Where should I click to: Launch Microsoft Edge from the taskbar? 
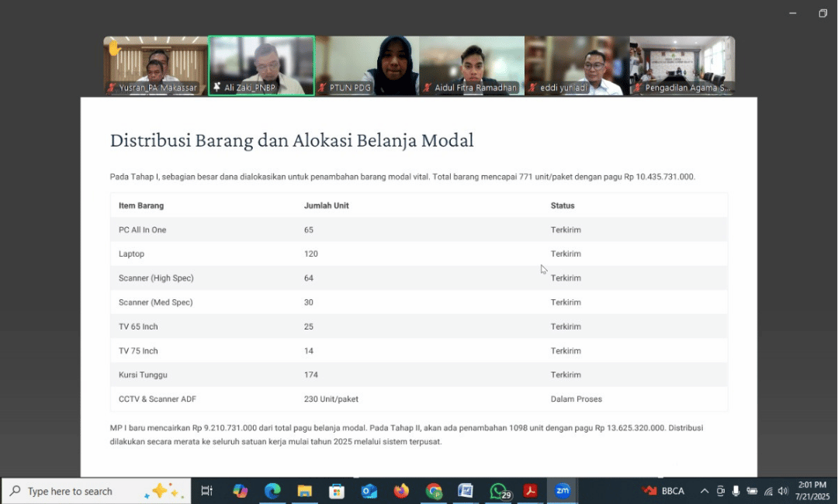coord(272,491)
